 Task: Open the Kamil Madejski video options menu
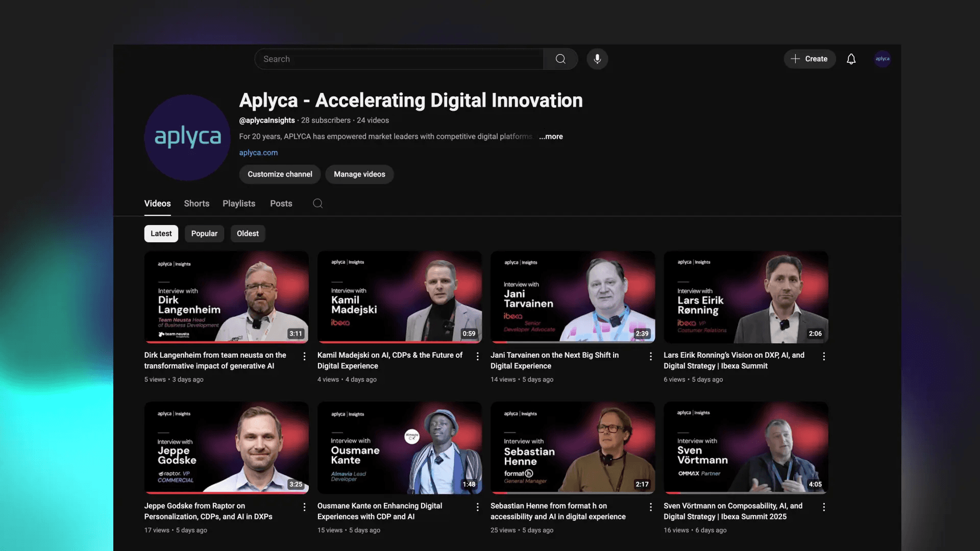coord(478,356)
